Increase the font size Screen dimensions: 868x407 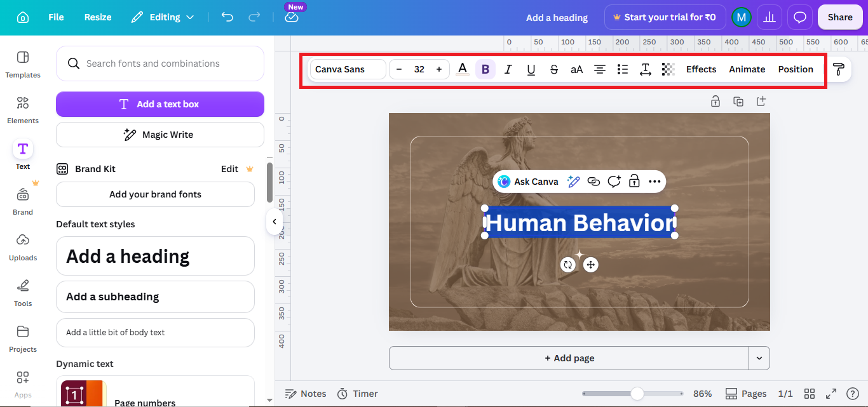tap(439, 69)
